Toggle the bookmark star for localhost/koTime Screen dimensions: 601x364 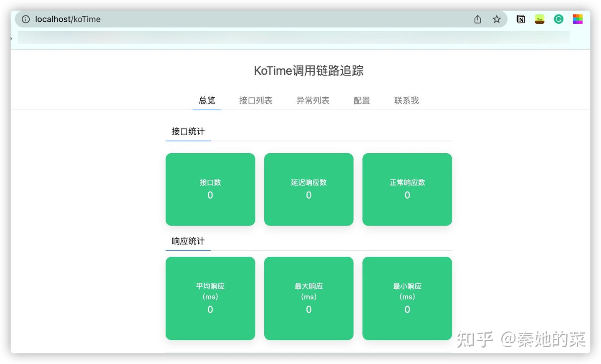pyautogui.click(x=496, y=19)
